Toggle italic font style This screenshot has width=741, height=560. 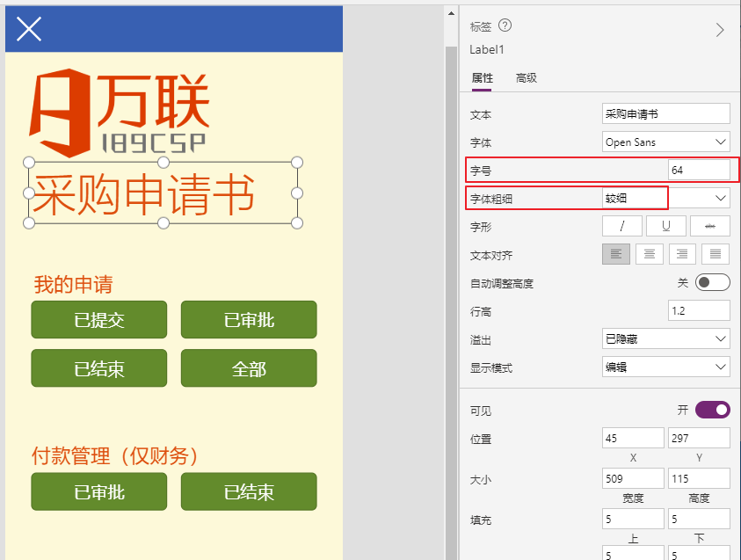622,226
